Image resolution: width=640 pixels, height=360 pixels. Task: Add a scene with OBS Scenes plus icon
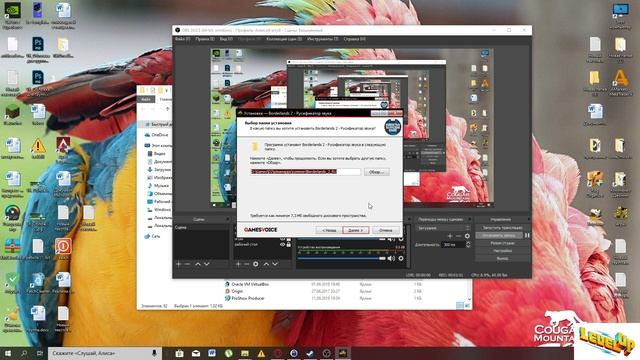178,264
